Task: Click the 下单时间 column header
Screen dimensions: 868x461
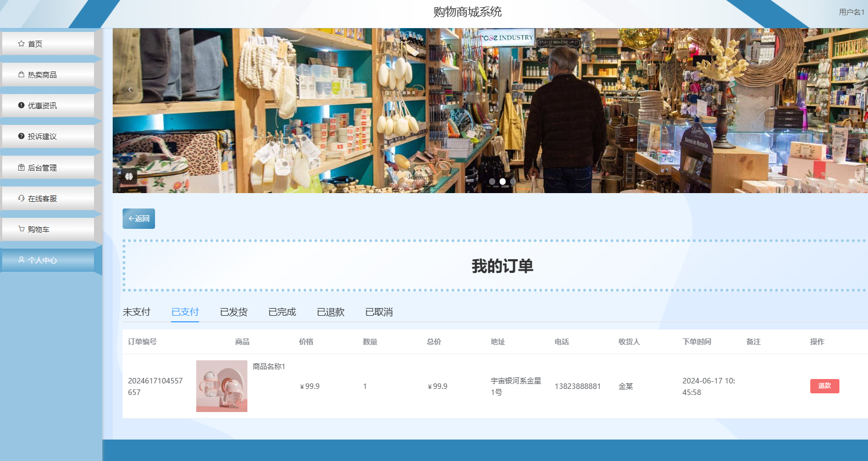Action: (x=697, y=342)
